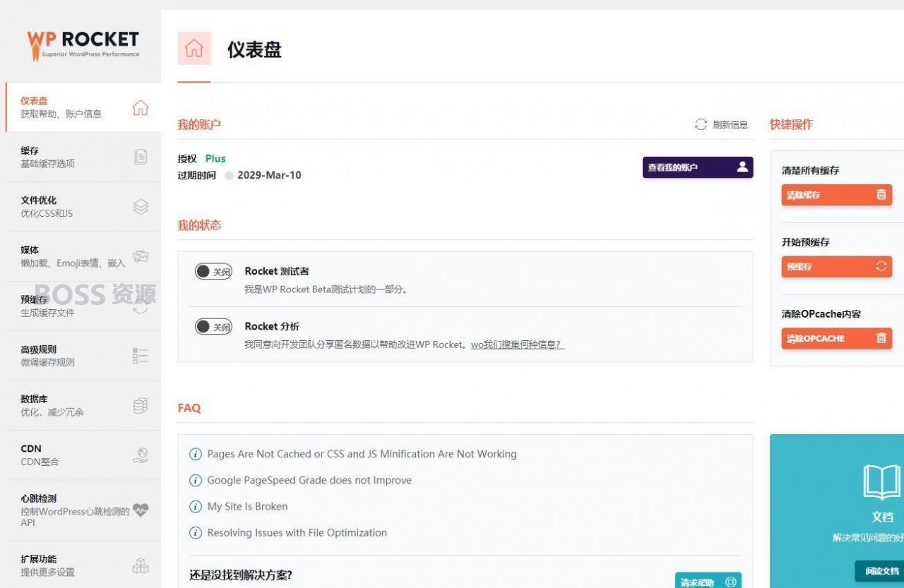Click the open book 文档 icon
The image size is (904, 588).
tap(882, 482)
